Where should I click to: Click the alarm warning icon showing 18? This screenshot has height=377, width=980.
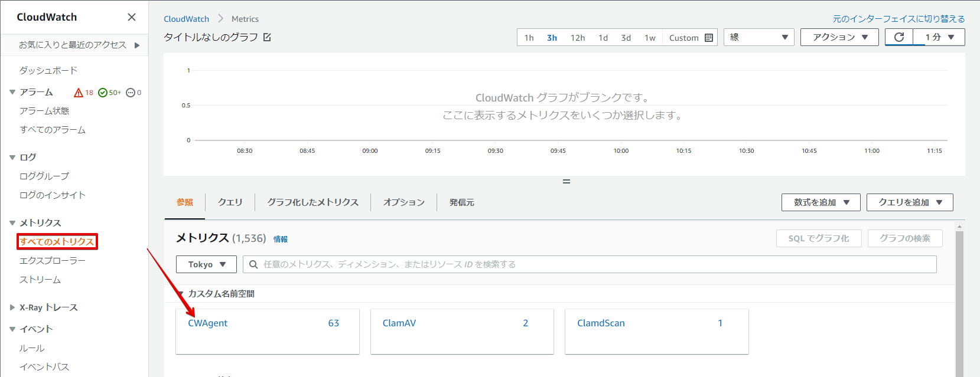pos(78,93)
